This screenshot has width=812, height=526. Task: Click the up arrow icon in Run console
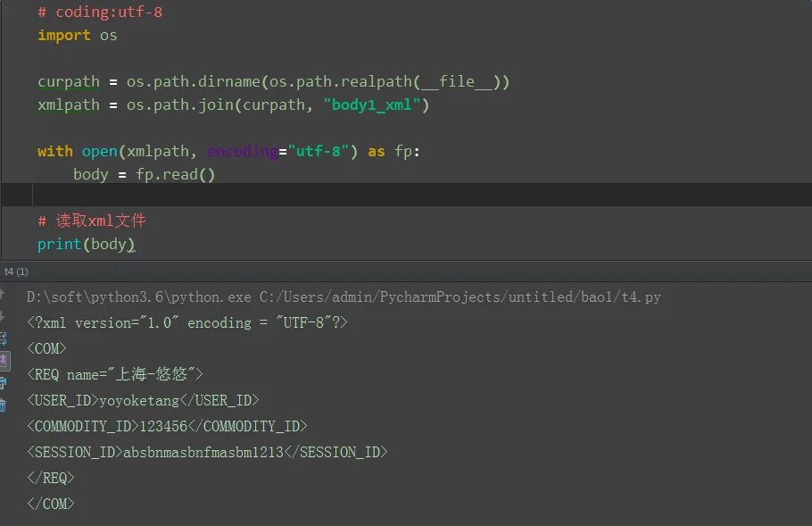[2, 295]
